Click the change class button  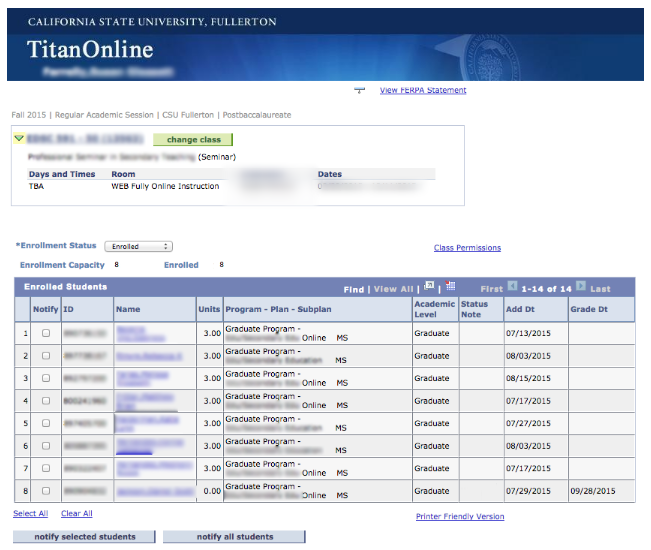click(x=193, y=140)
